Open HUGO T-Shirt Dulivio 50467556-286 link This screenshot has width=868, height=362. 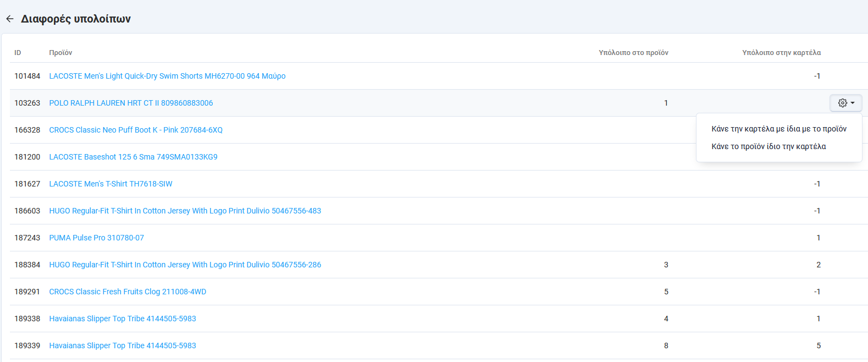[185, 265]
